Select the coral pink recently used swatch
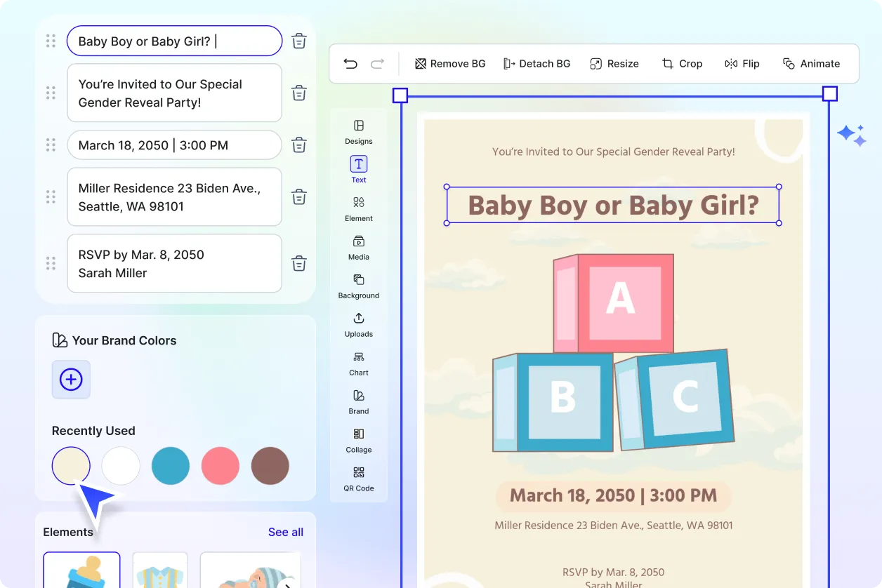 (220, 465)
